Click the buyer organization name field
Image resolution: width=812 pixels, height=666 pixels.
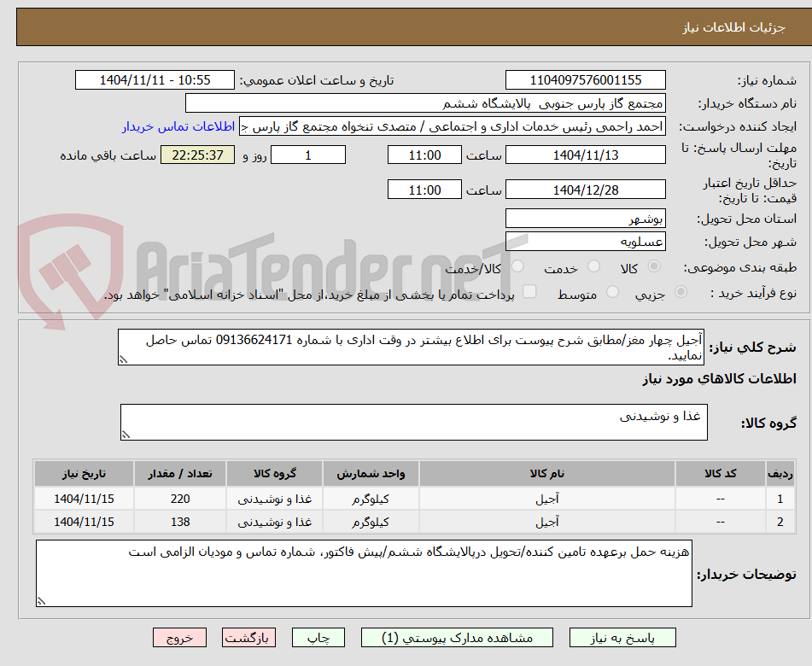point(425,103)
